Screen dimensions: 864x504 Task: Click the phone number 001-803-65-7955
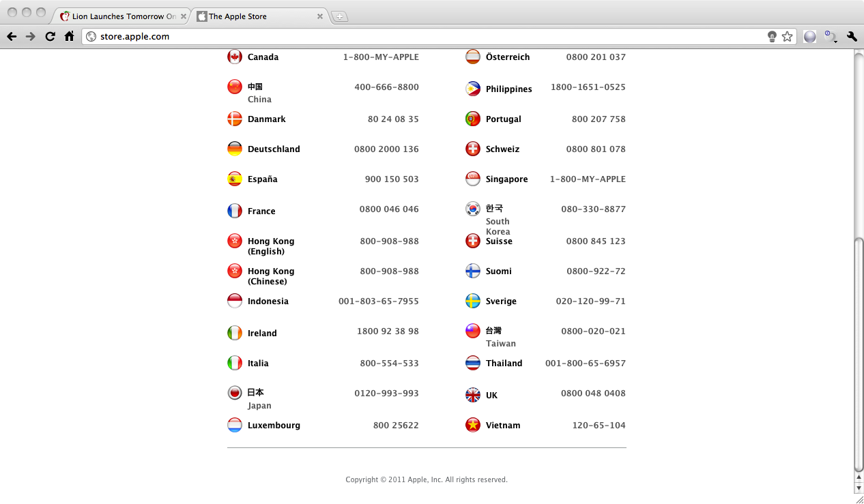(x=379, y=301)
